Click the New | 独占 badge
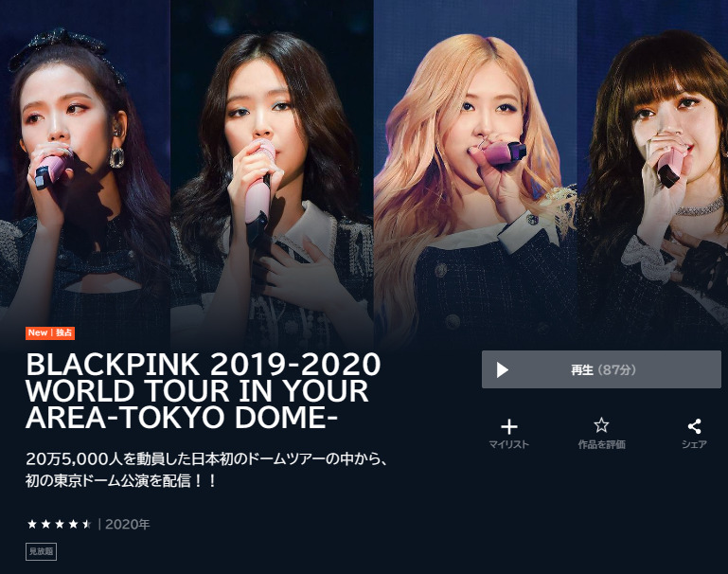The height and width of the screenshot is (574, 728). [50, 333]
